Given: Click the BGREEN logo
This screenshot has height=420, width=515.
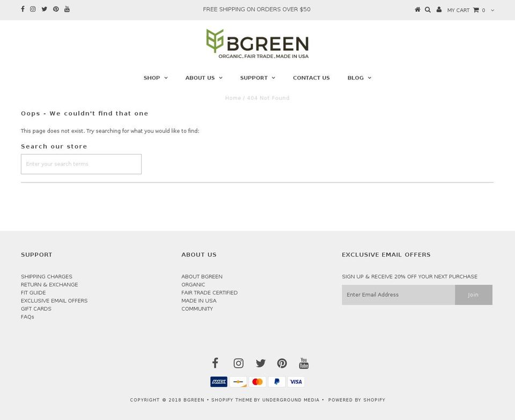Looking at the screenshot, I should click(257, 43).
